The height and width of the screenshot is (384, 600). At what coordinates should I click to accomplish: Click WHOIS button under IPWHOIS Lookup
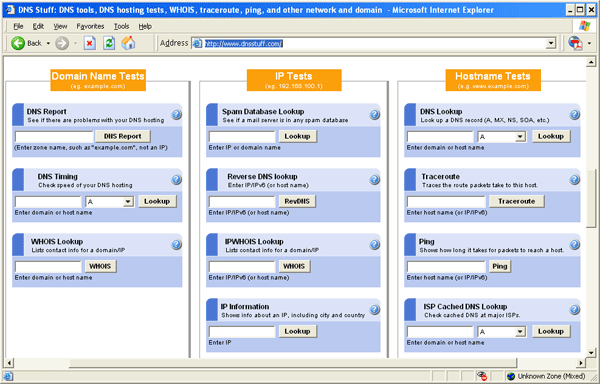tap(294, 266)
